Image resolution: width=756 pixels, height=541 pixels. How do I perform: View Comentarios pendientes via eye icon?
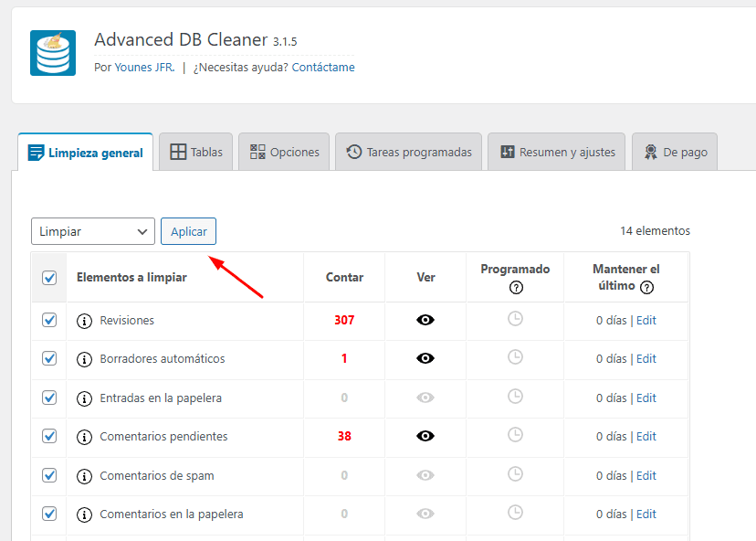tap(425, 436)
